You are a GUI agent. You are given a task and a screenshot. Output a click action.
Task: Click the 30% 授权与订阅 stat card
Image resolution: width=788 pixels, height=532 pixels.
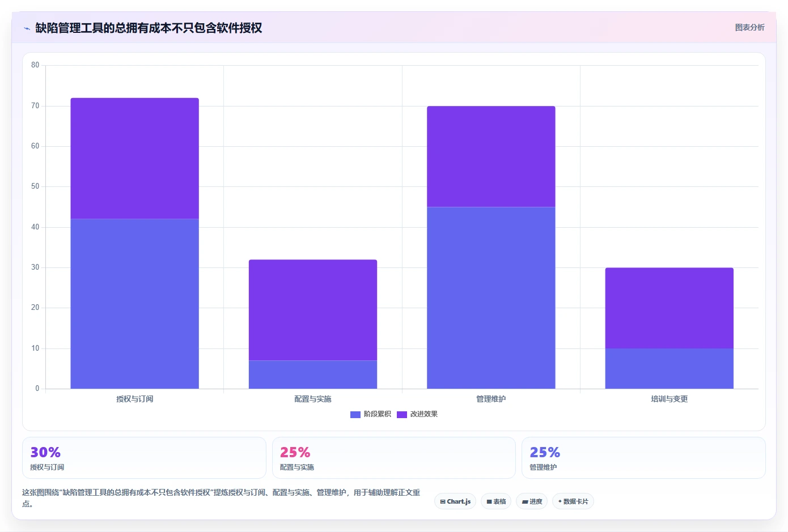click(144, 458)
